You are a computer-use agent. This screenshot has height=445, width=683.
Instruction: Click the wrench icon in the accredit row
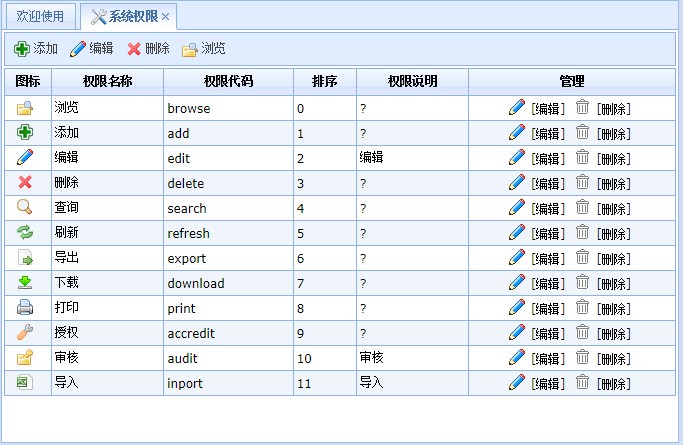coord(25,332)
